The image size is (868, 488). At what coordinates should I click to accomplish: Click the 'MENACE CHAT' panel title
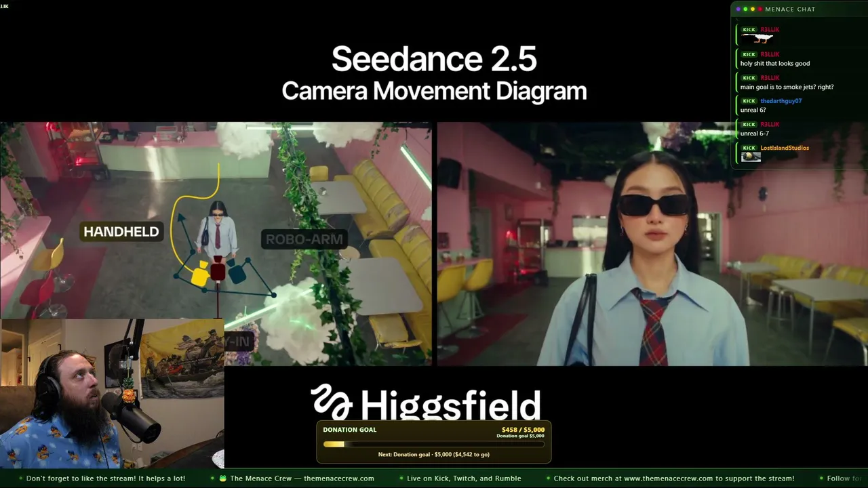790,9
